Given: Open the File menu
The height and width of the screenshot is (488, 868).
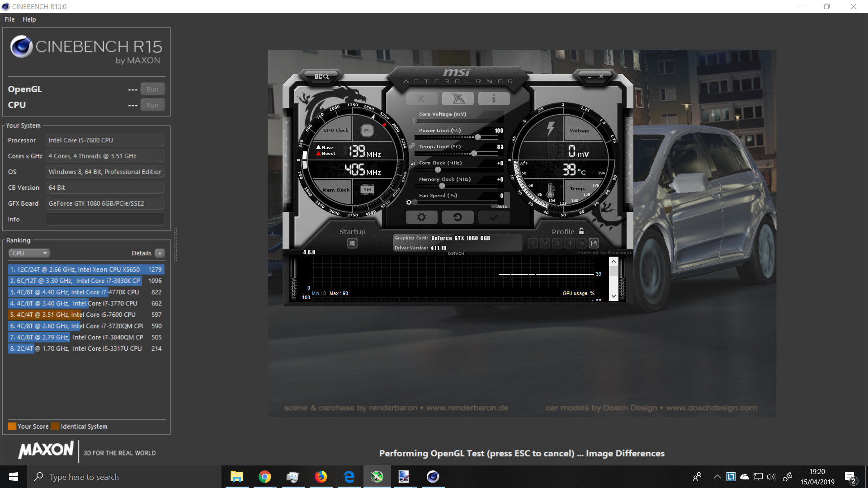Looking at the screenshot, I should 9,19.
